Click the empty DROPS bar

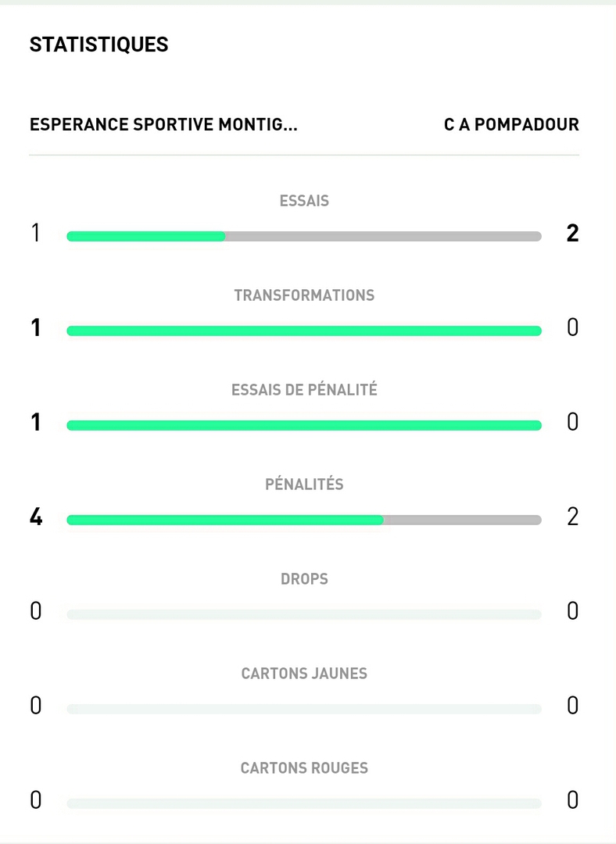304,615
